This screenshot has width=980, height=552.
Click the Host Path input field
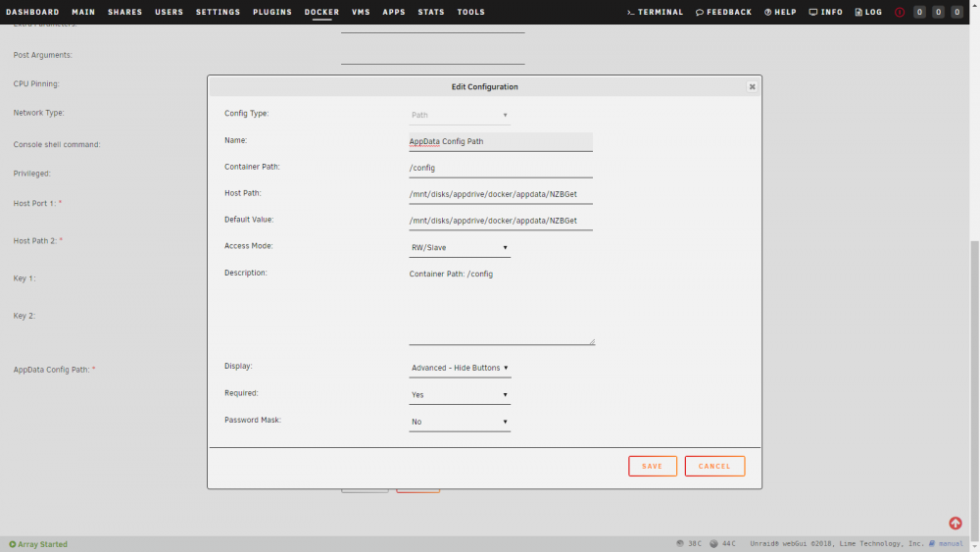tap(501, 194)
